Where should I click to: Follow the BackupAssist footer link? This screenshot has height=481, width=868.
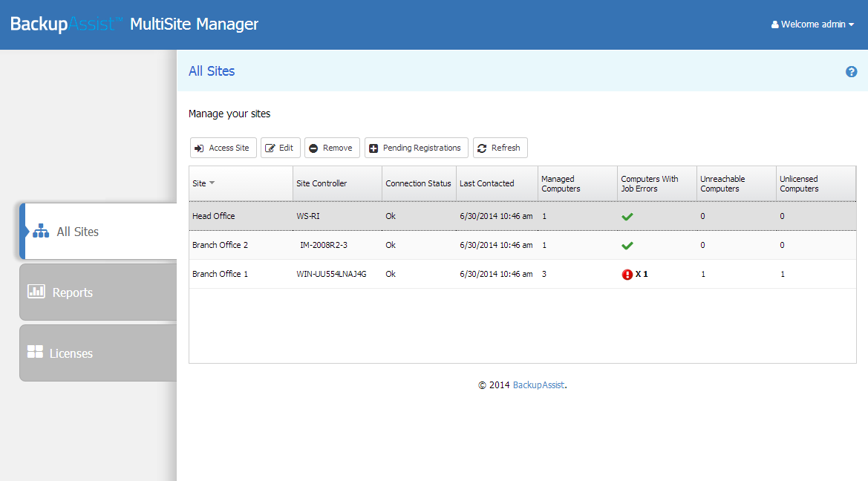tap(538, 385)
